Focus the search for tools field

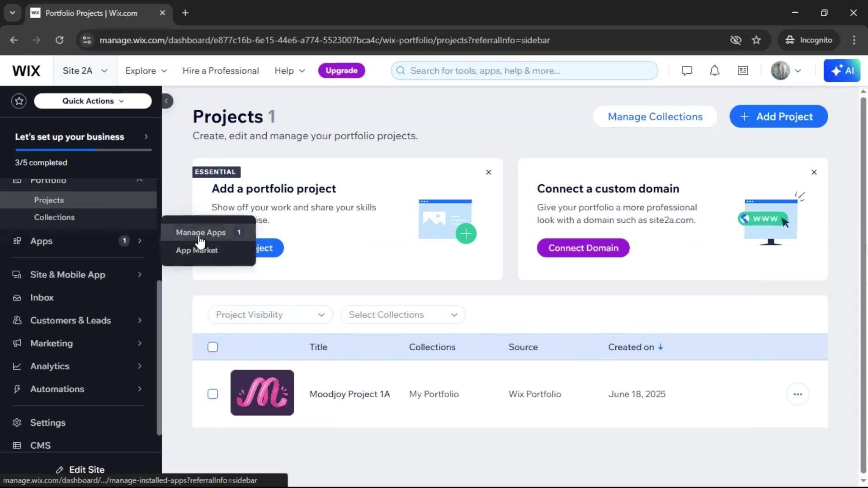tap(524, 70)
